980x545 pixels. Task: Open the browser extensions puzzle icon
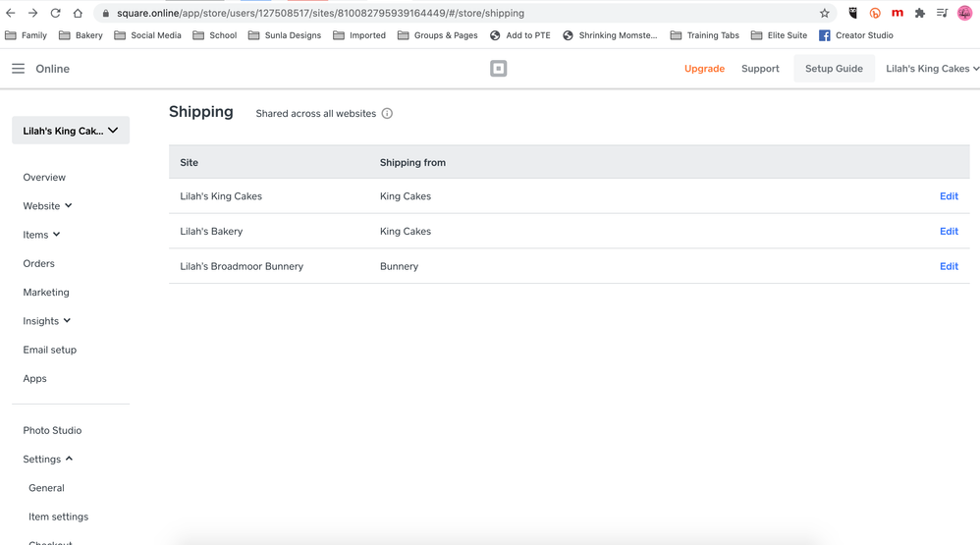tap(919, 13)
